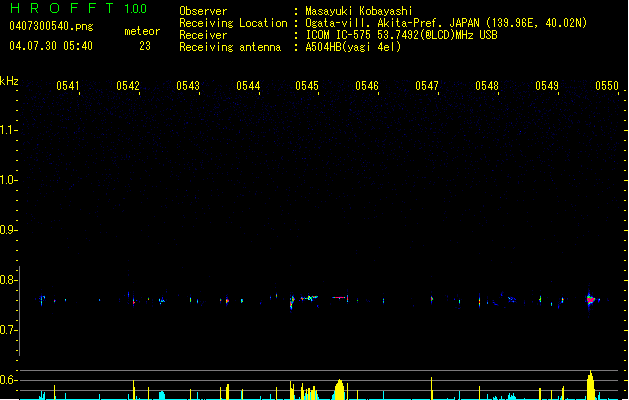Screen dimensions: 629x400
Task: Click the strong meteor echo near 0550
Action: [590, 300]
